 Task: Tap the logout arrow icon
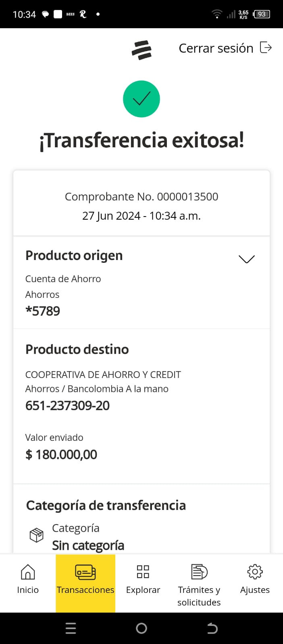[x=266, y=47]
